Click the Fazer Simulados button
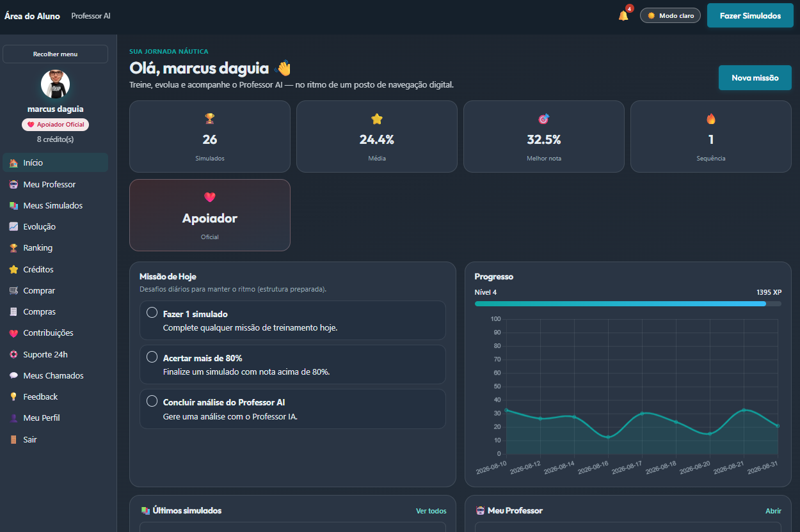This screenshot has width=800, height=532. 750,15
